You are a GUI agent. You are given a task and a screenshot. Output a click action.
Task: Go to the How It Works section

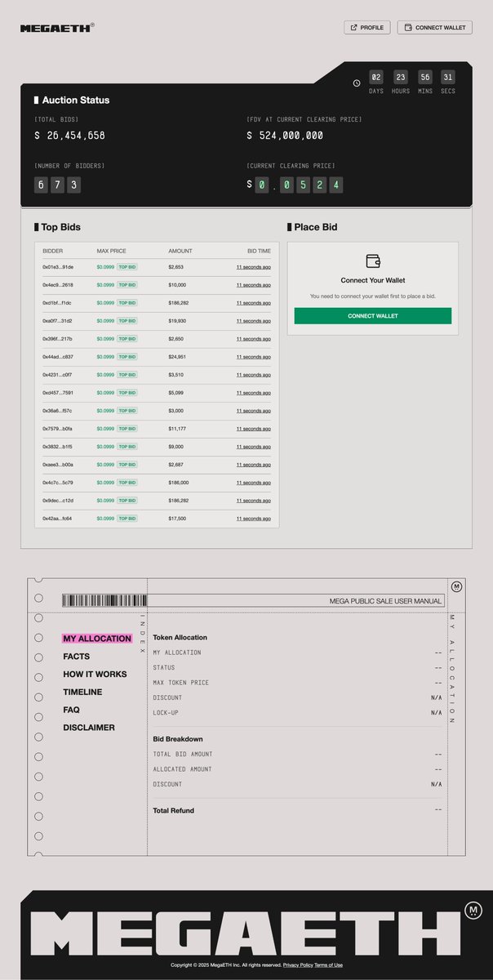[95, 675]
